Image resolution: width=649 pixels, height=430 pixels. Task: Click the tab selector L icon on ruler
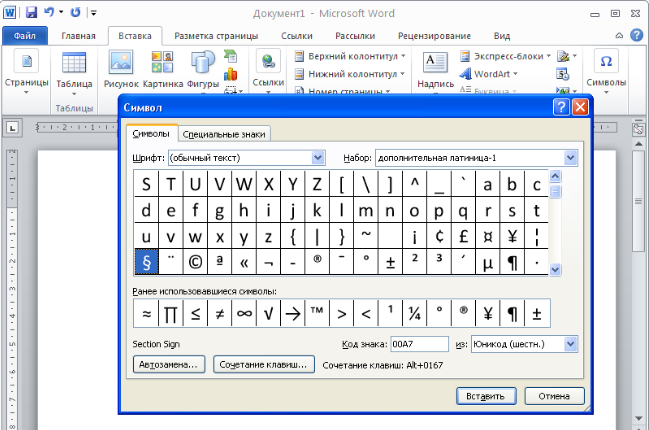12,128
